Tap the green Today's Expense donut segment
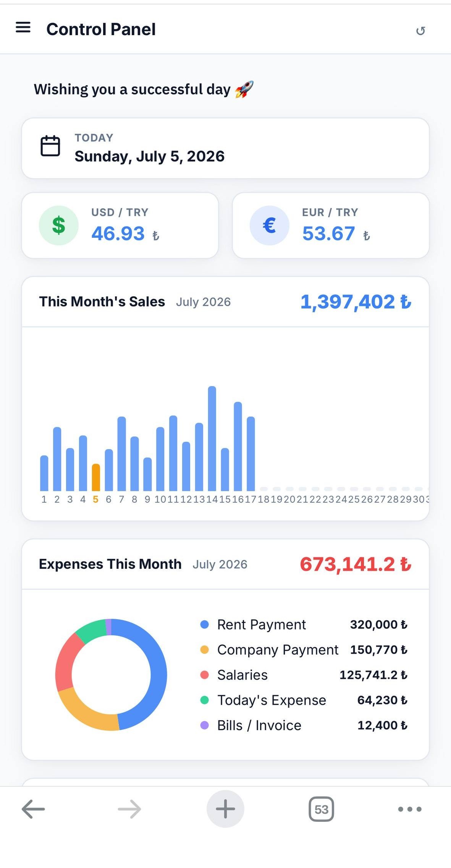Image resolution: width=451 pixels, height=868 pixels. point(92,631)
